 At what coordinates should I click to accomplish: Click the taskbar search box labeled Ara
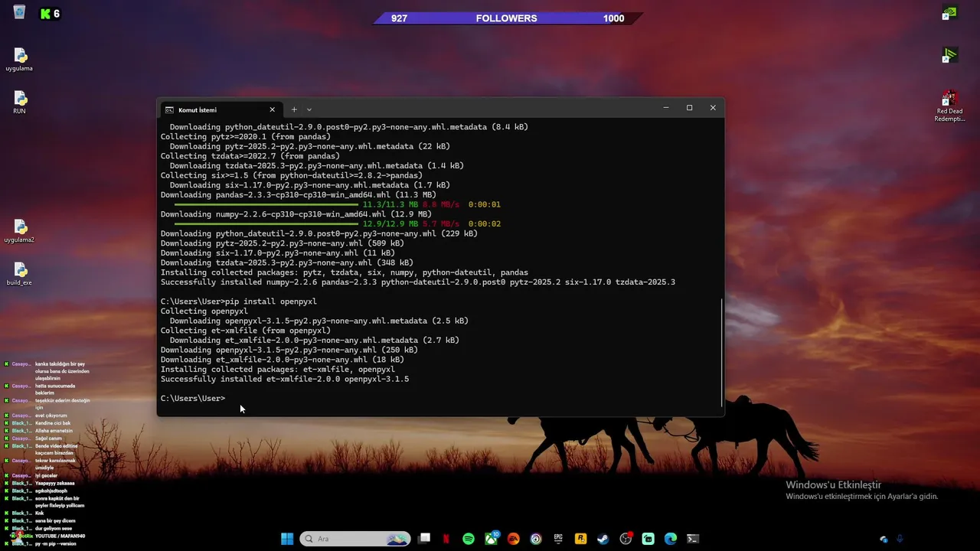[355, 539]
